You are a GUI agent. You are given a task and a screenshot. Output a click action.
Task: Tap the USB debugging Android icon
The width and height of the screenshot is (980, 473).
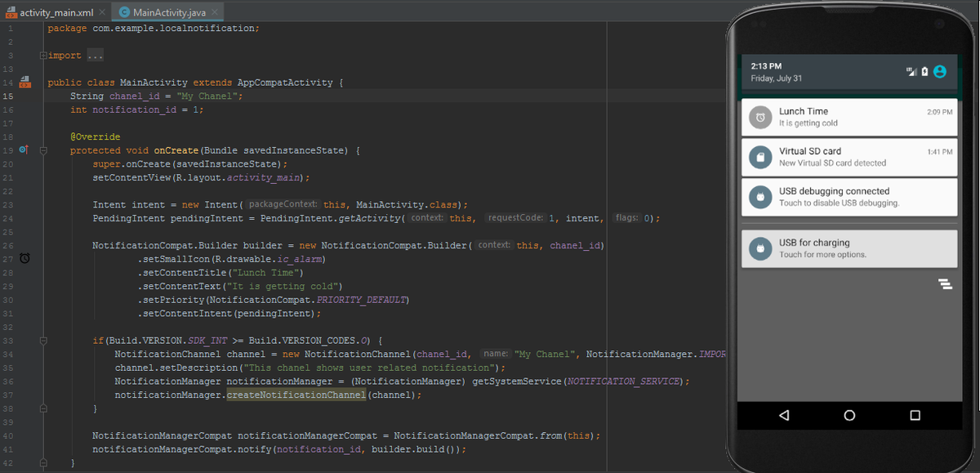click(x=760, y=197)
